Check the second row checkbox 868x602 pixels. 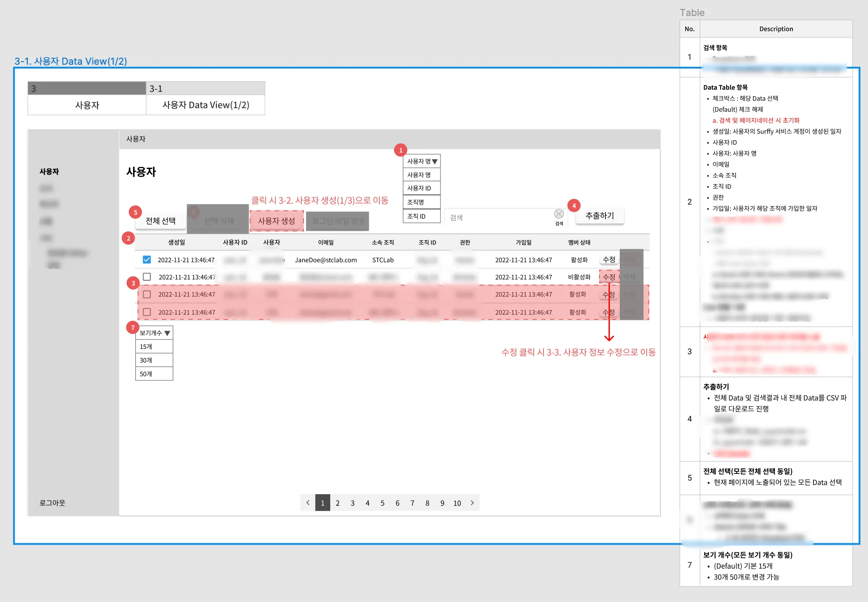click(147, 277)
